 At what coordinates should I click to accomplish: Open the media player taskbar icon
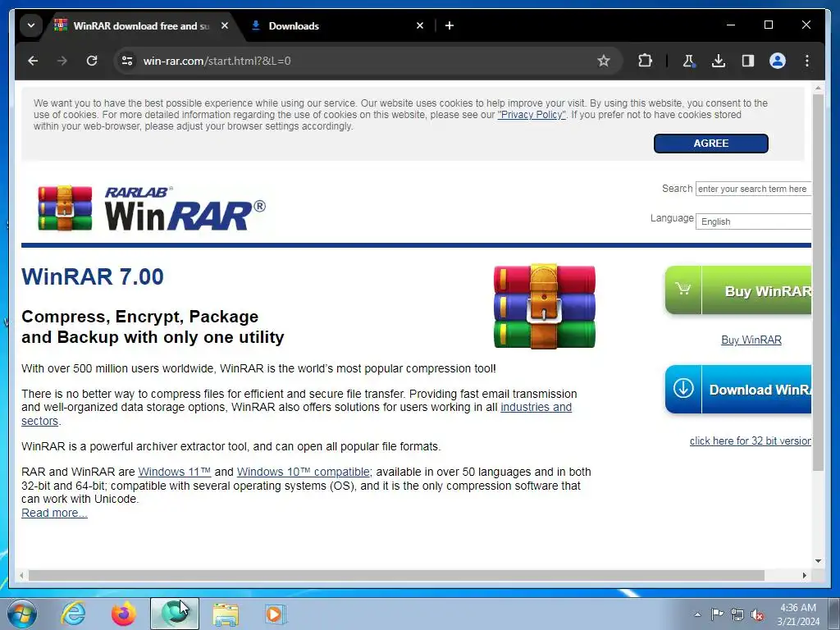click(x=276, y=614)
